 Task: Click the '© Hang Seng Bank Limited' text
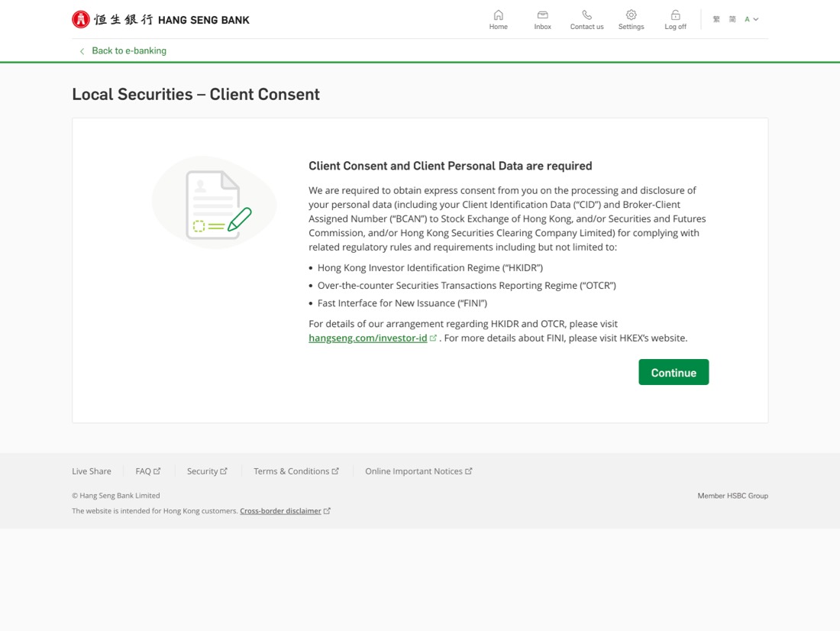point(116,496)
